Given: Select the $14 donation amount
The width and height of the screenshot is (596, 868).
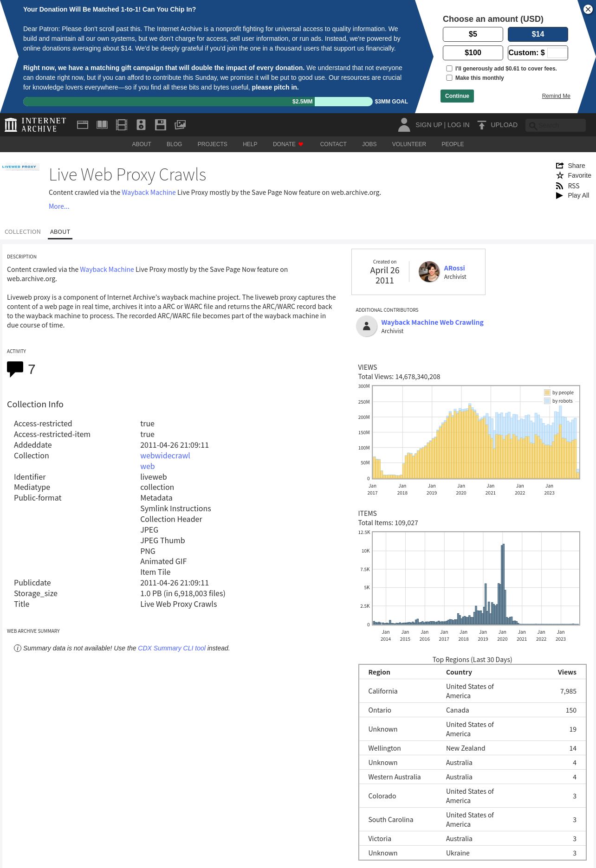Looking at the screenshot, I should click(x=538, y=34).
